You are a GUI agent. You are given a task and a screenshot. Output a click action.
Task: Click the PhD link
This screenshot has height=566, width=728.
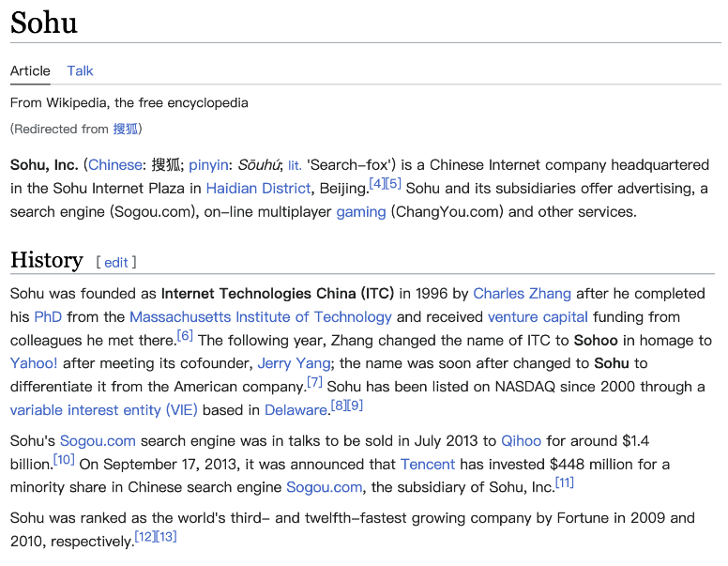(48, 317)
